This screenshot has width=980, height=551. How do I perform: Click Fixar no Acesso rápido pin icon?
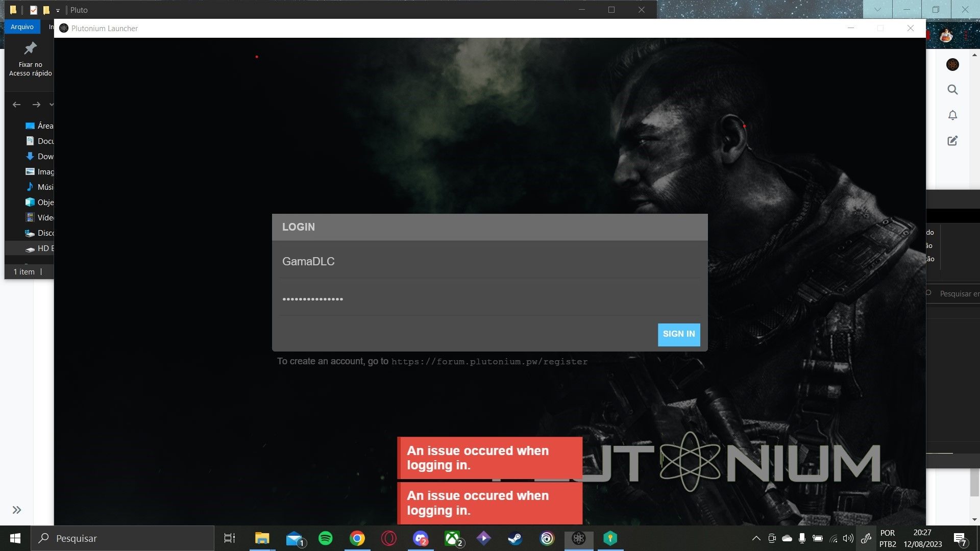(31, 48)
